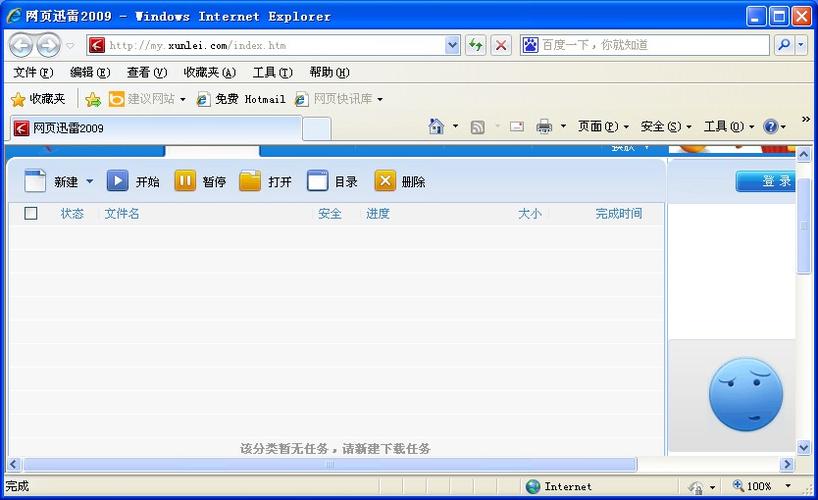Viewport: 818px width, 500px height.
Task: Open the 工具(T) menu in menu bar
Action: click(x=272, y=72)
